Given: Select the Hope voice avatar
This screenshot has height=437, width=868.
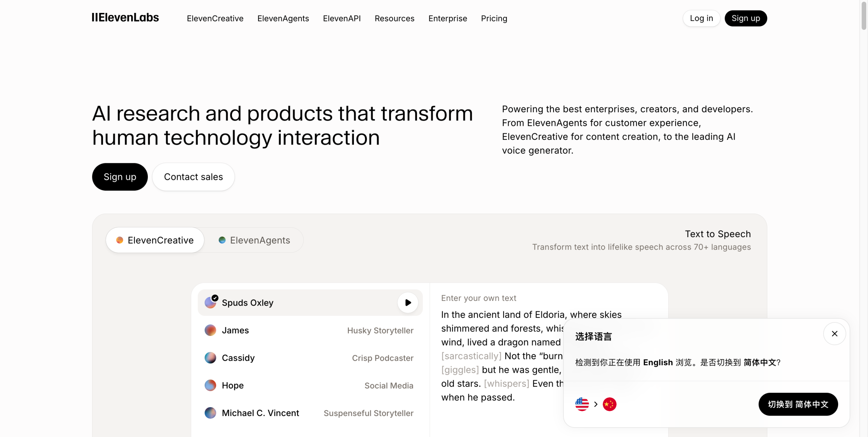Looking at the screenshot, I should [x=210, y=385].
